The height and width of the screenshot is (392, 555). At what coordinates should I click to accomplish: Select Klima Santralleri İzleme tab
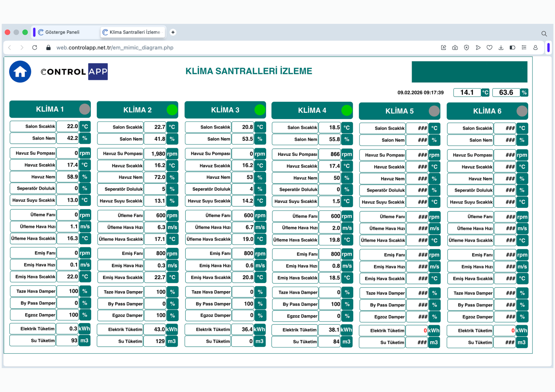pyautogui.click(x=133, y=32)
